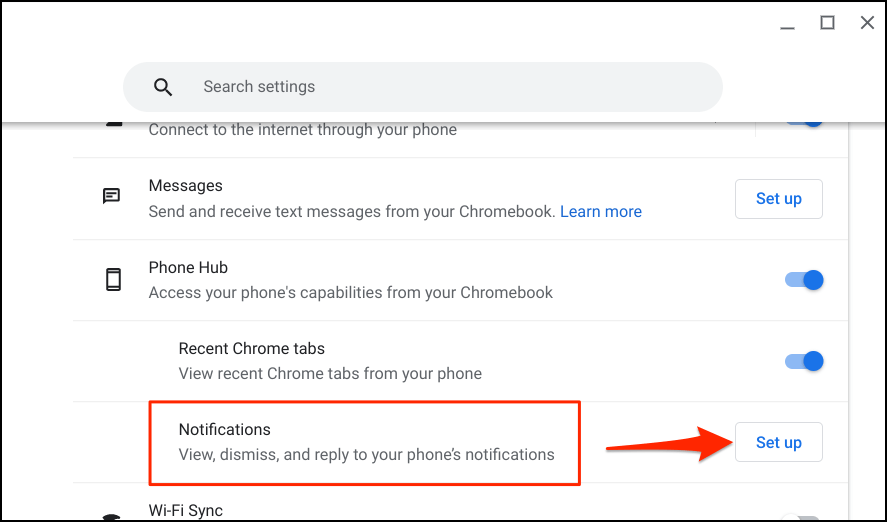The width and height of the screenshot is (887, 522).
Task: Click the Wi-Fi Sync icon
Action: click(113, 516)
